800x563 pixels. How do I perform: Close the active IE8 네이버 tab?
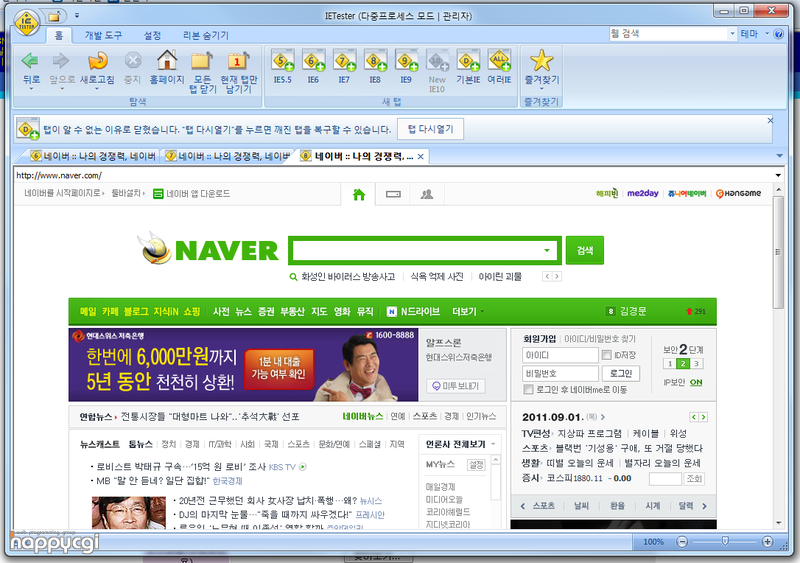pos(420,157)
